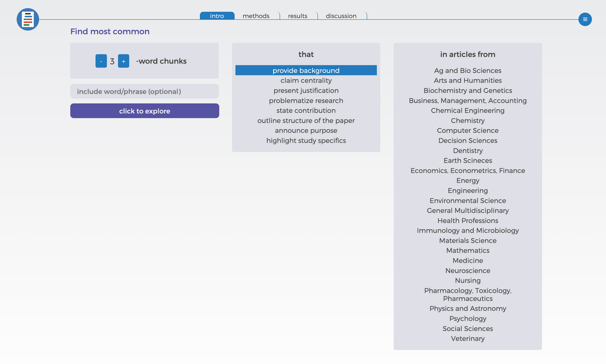The image size is (606, 364).
Task: Select 'outline structure of the paper'
Action: tap(306, 121)
